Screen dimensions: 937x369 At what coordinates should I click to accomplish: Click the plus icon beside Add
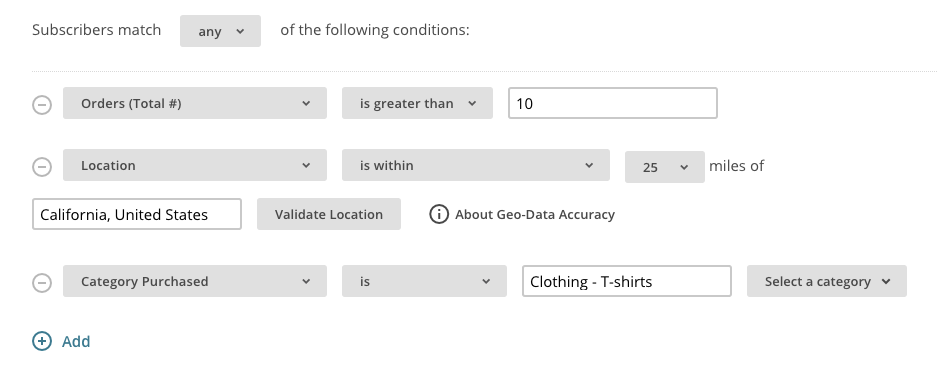click(42, 341)
